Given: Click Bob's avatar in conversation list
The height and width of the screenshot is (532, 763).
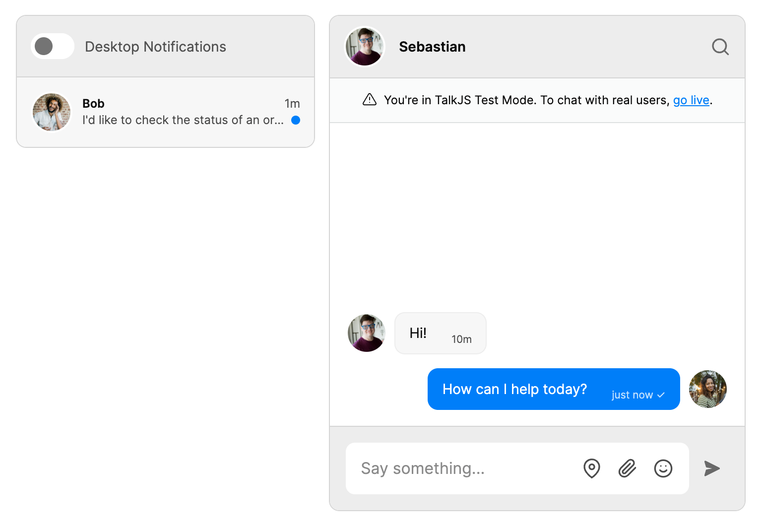Looking at the screenshot, I should [x=52, y=112].
